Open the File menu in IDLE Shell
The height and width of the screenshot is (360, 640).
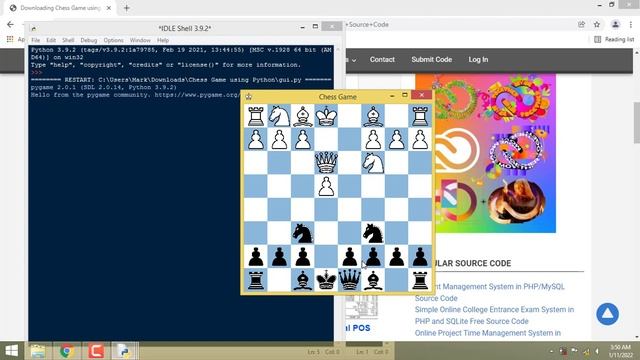(36, 40)
